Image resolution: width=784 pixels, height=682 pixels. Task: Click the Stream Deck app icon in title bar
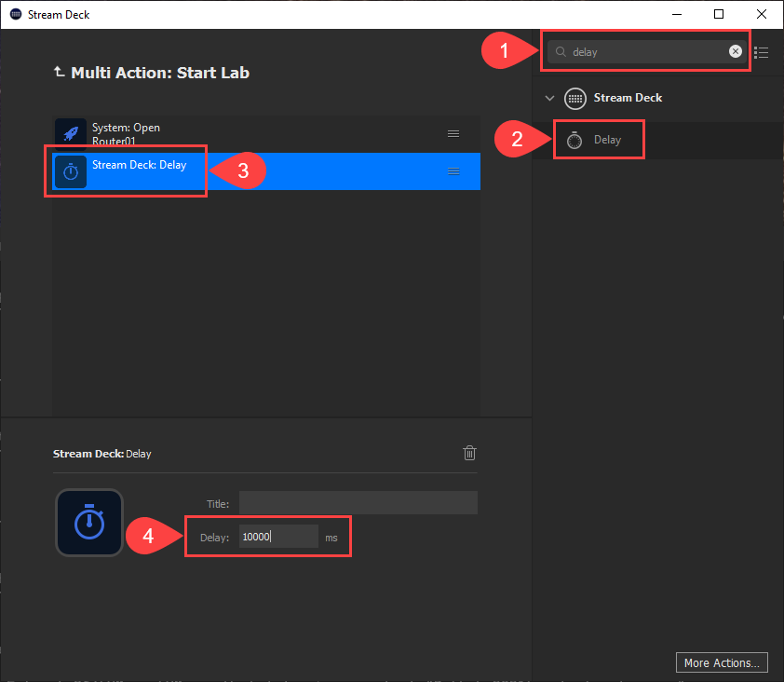16,15
